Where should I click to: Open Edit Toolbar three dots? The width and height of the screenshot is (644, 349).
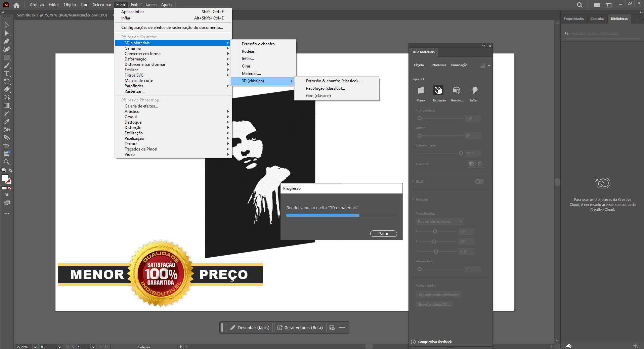[x=7, y=214]
